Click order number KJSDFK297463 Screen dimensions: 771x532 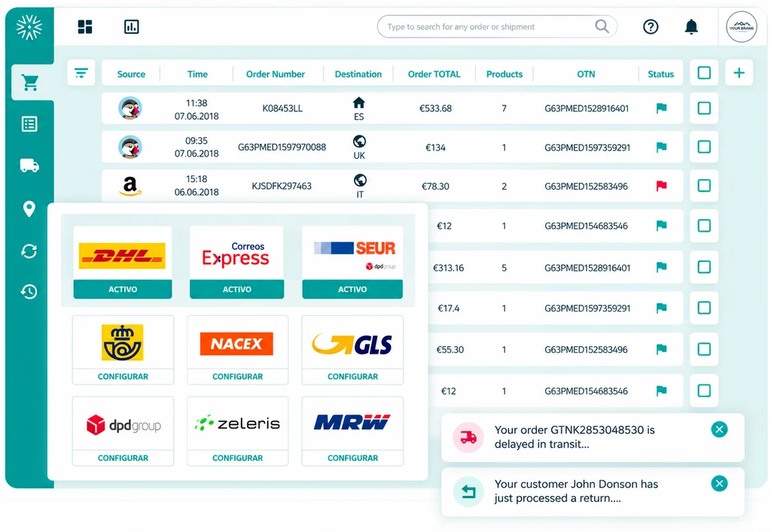(282, 186)
